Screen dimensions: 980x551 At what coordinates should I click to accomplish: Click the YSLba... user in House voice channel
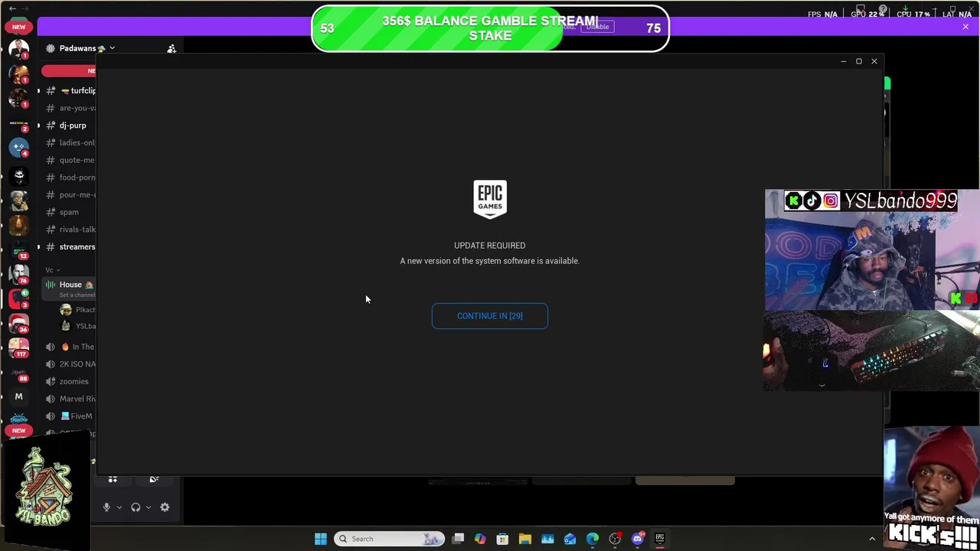point(78,326)
